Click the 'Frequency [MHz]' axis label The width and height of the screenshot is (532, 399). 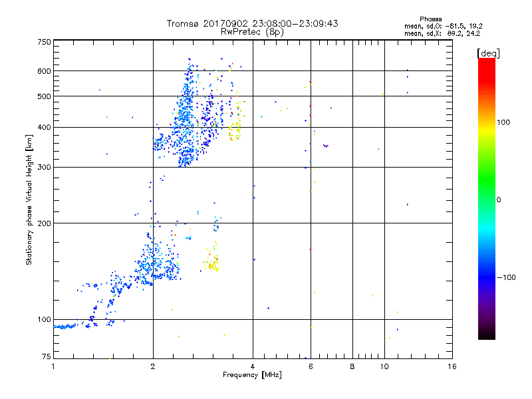click(252, 375)
